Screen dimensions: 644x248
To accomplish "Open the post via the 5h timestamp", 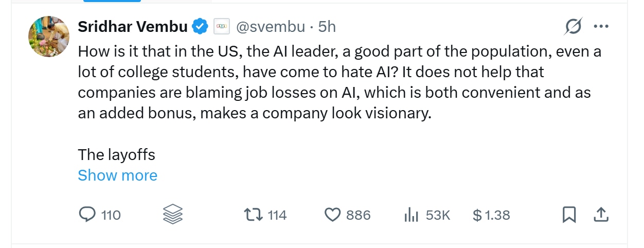I will click(327, 27).
